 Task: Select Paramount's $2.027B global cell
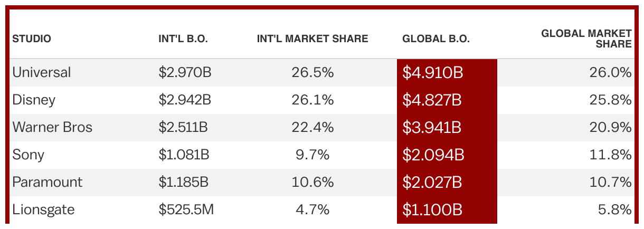pos(447,183)
